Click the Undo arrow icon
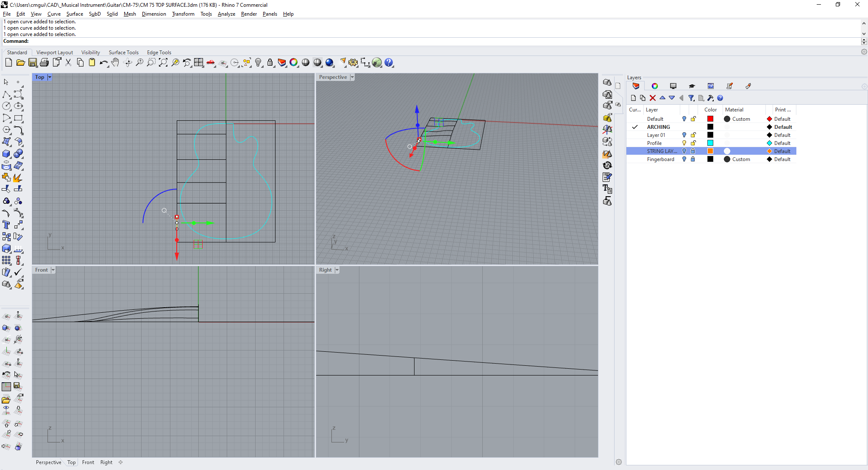The width and height of the screenshot is (868, 470). point(103,63)
